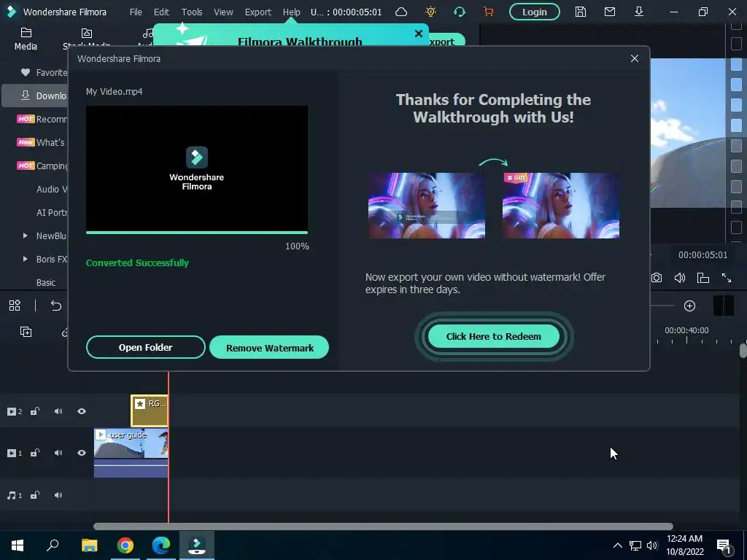Select the Downloads item in sidebar
Screen dimensions: 747x560
[35, 96]
